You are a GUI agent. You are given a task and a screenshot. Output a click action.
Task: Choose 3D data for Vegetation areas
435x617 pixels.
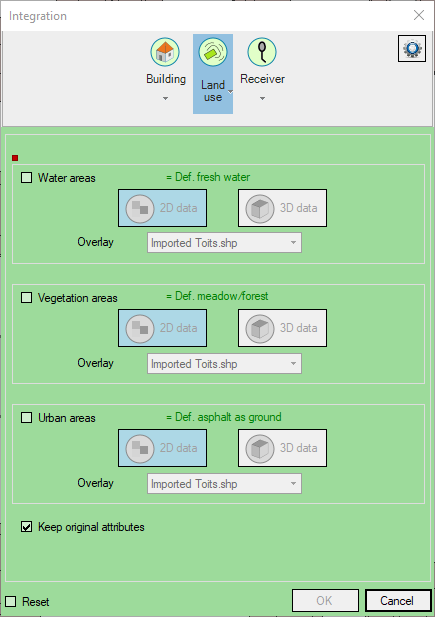pyautogui.click(x=282, y=328)
